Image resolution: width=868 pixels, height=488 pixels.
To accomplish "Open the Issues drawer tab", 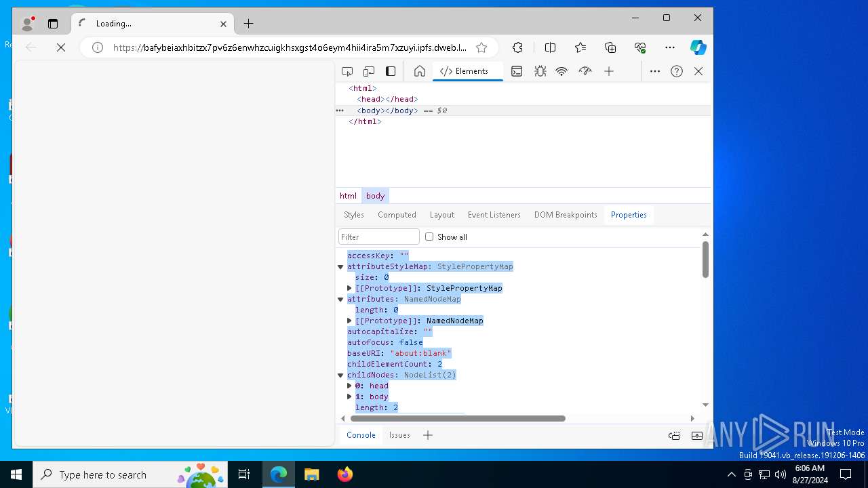I will 399,435.
